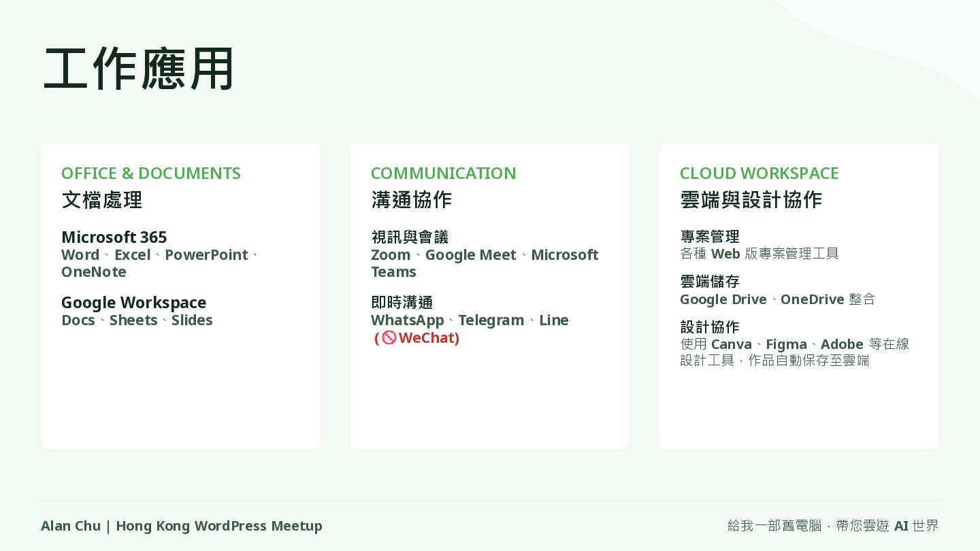Select the 雲端與設計協作 card title
980x551 pixels.
pos(751,200)
